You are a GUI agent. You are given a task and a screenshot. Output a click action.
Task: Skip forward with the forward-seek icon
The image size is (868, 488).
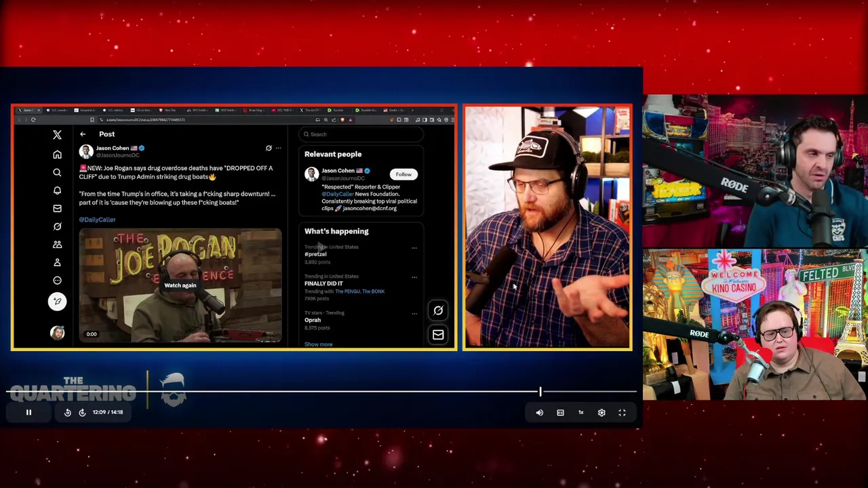point(82,412)
